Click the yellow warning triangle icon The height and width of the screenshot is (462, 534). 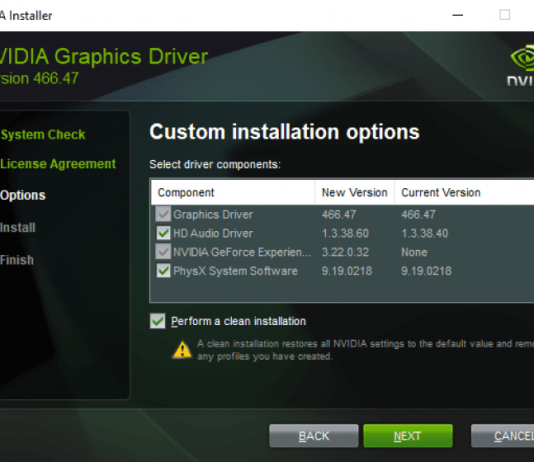[x=182, y=350]
